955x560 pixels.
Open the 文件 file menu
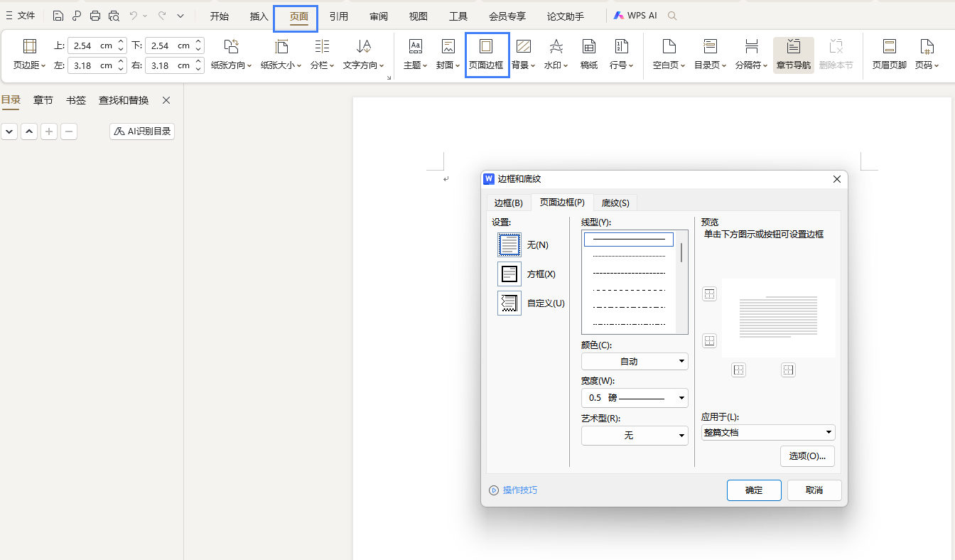(x=21, y=16)
